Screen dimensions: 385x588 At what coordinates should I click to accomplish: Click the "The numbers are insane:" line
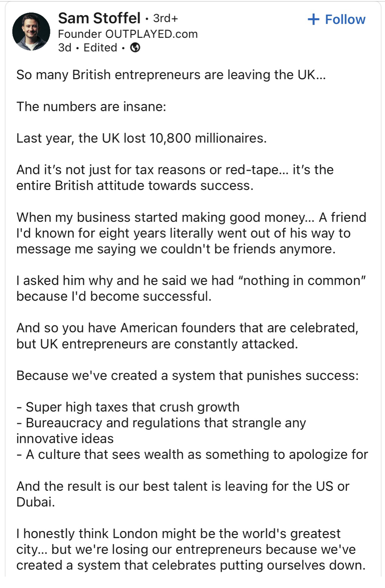tap(91, 107)
